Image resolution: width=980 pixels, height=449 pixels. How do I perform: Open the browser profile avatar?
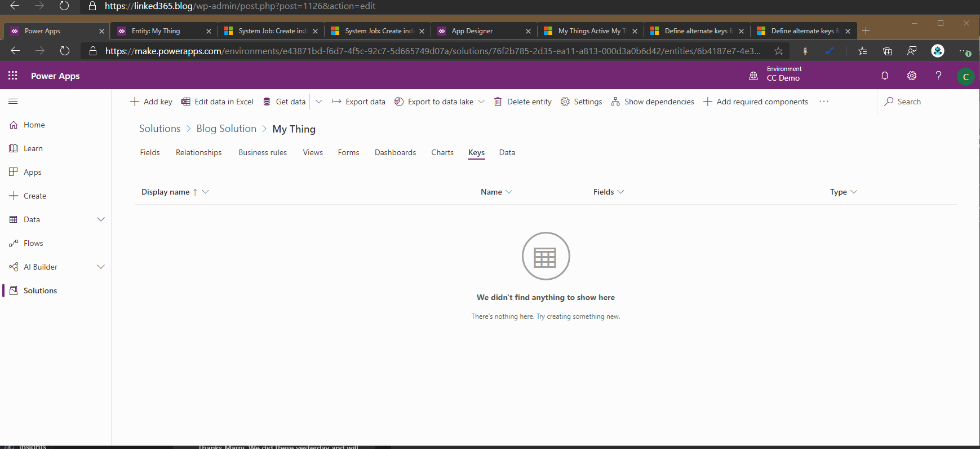pyautogui.click(x=938, y=51)
